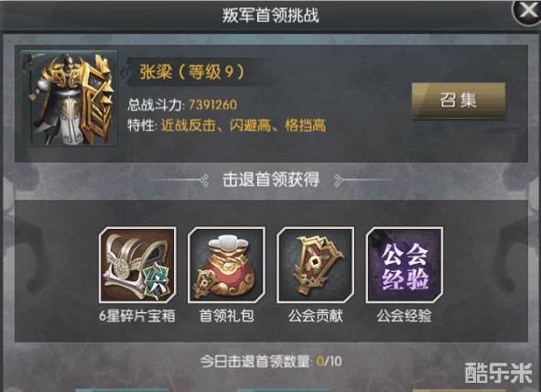This screenshot has width=541, height=392.
Task: Click the 张梁（等级 9）name banner
Action: pyautogui.click(x=192, y=72)
